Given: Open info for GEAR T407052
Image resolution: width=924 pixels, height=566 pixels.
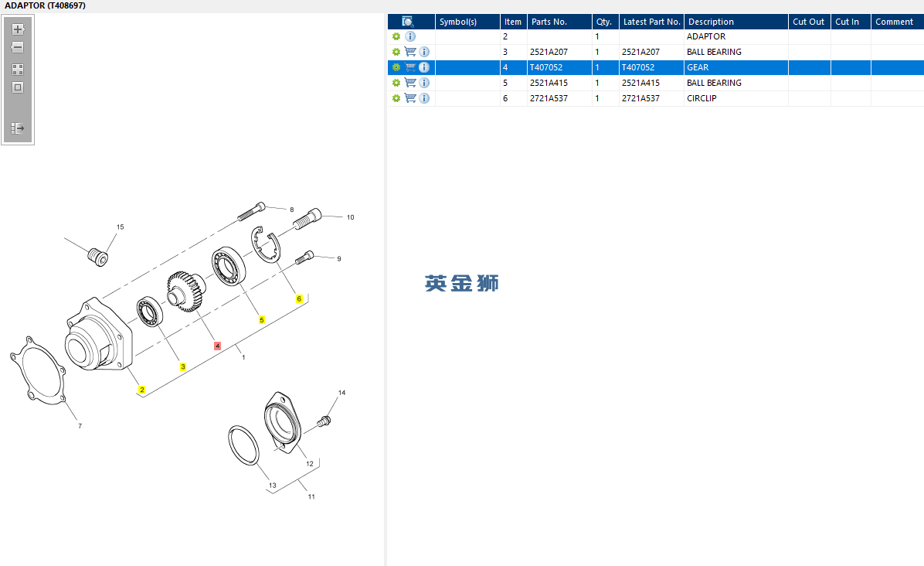Looking at the screenshot, I should click(424, 67).
